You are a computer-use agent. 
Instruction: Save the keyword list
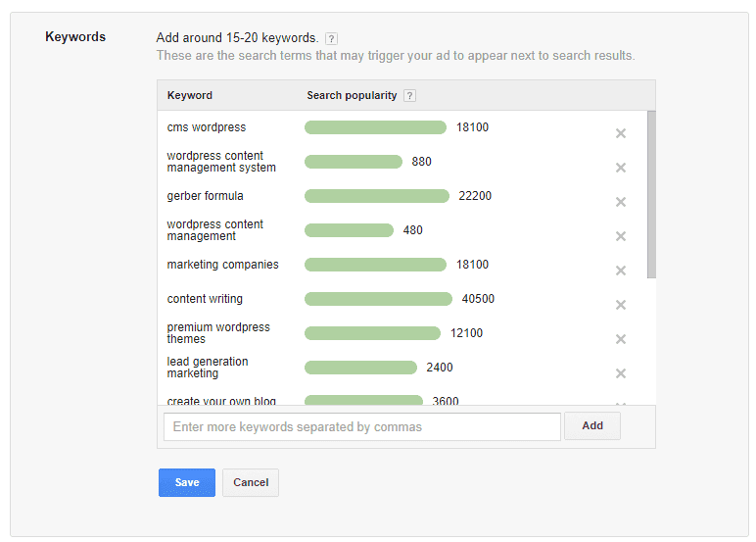click(187, 482)
